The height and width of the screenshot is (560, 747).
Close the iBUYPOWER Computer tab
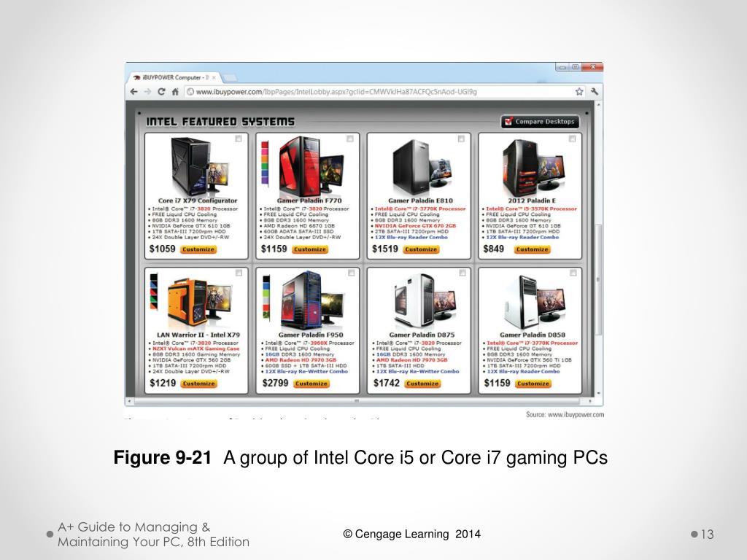click(214, 77)
